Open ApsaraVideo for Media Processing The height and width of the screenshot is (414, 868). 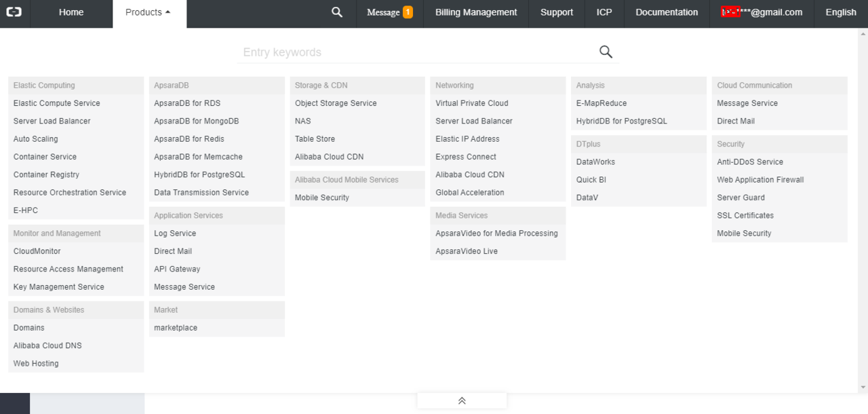coord(497,233)
